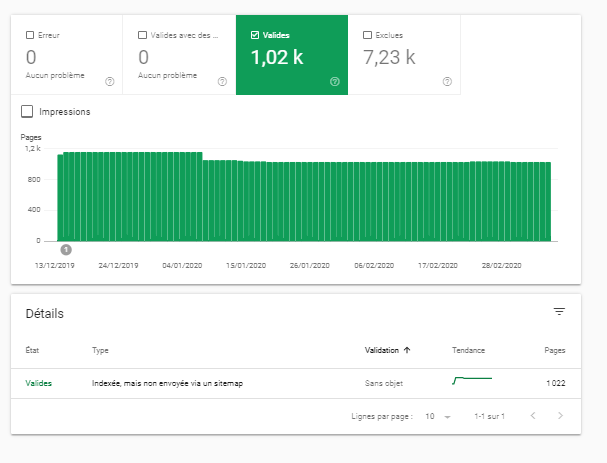607x463 pixels.
Task: Go to previous page arrow
Action: tap(532, 415)
